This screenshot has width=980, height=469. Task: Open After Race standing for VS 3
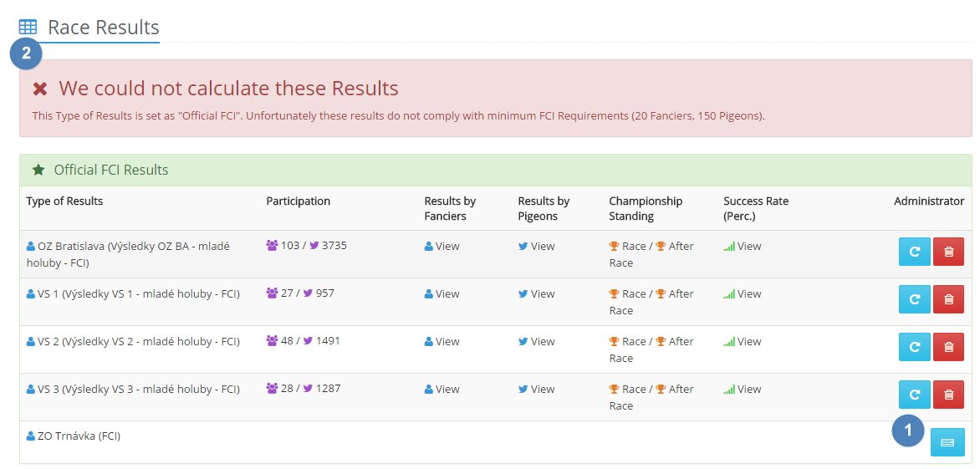[x=680, y=390]
